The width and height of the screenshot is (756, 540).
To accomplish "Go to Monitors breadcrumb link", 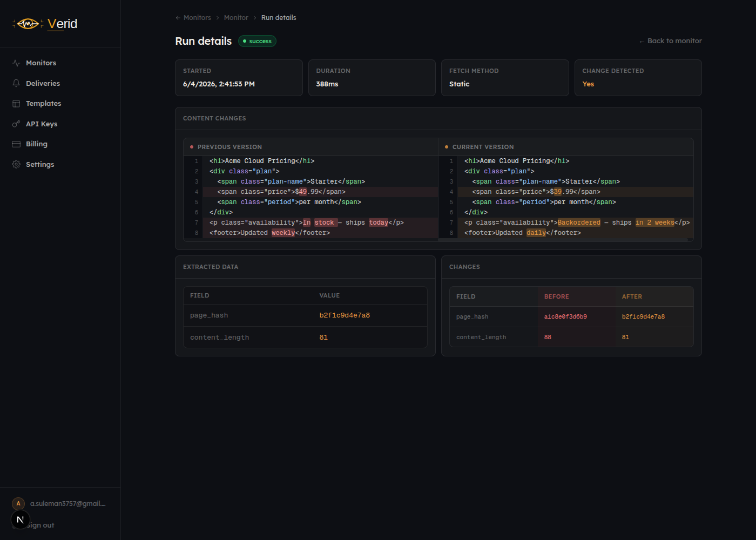I will click(197, 18).
